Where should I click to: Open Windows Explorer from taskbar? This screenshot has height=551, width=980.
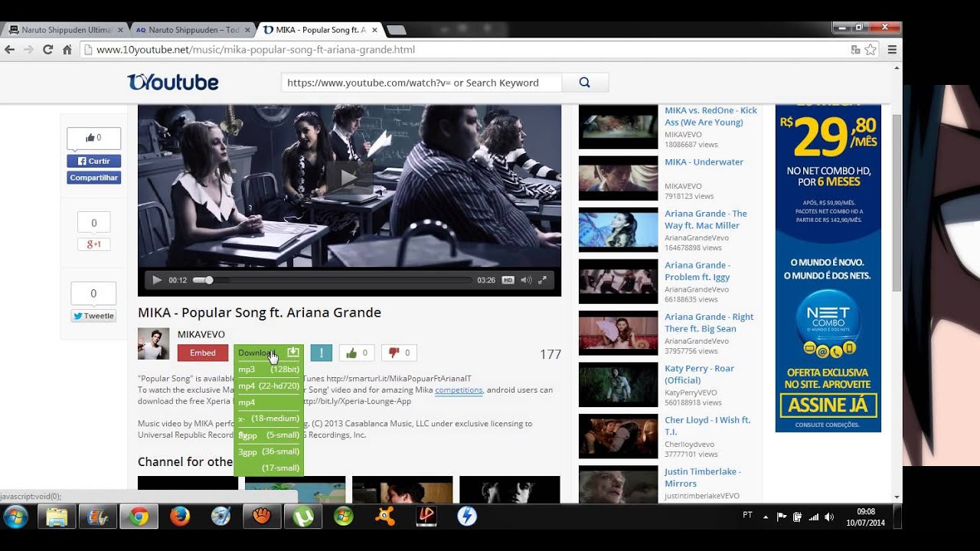tap(57, 517)
